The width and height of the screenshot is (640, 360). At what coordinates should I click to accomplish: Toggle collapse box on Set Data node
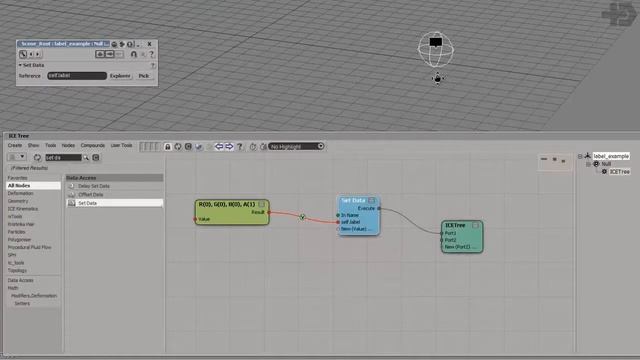(x=371, y=200)
